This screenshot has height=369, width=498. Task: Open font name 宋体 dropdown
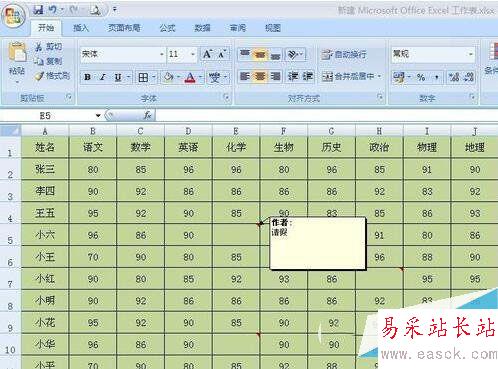[x=162, y=54]
